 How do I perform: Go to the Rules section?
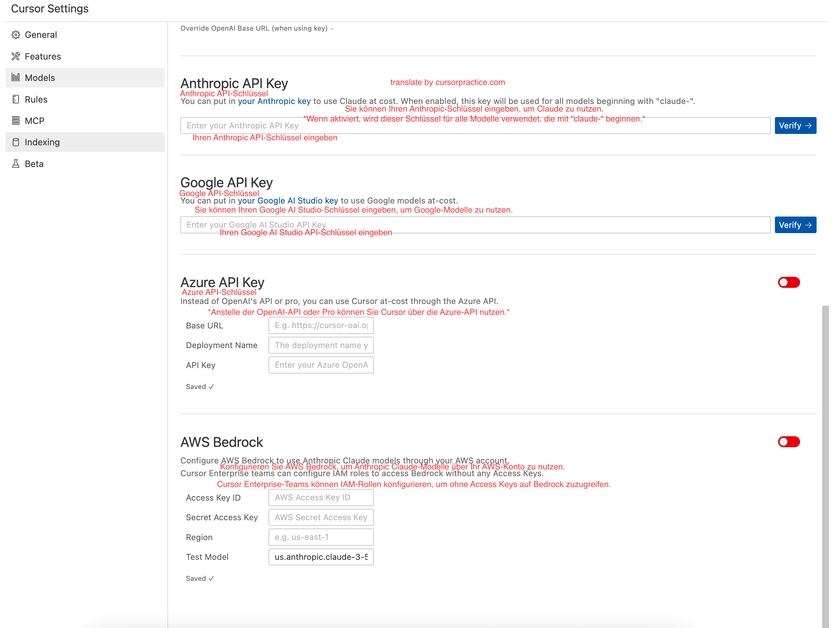[85, 99]
